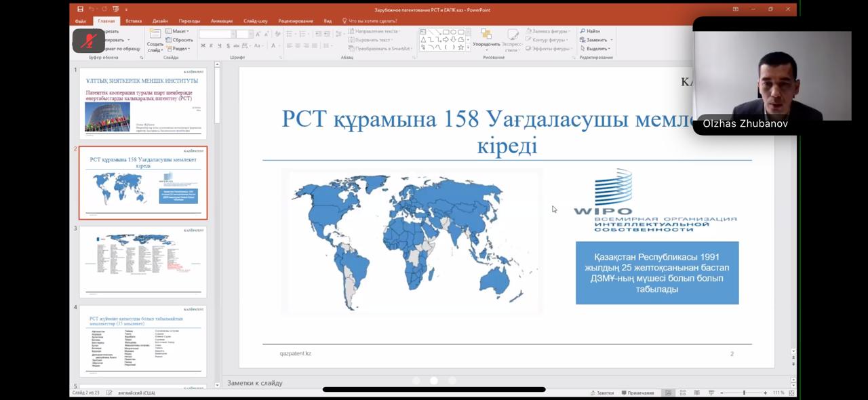Switch to slide sorter view in status bar
The height and width of the screenshot is (400, 868).
pyautogui.click(x=683, y=393)
